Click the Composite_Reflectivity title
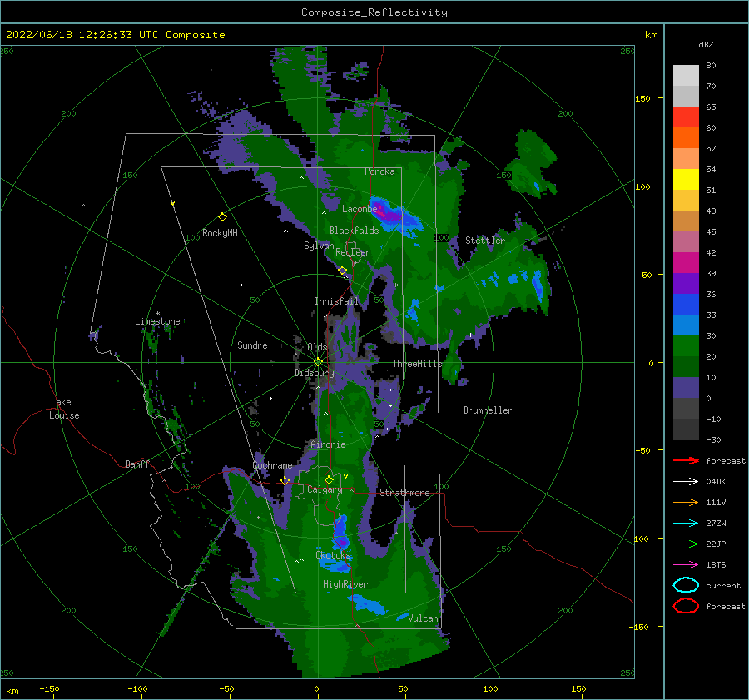The image size is (749, 700). coord(374,12)
